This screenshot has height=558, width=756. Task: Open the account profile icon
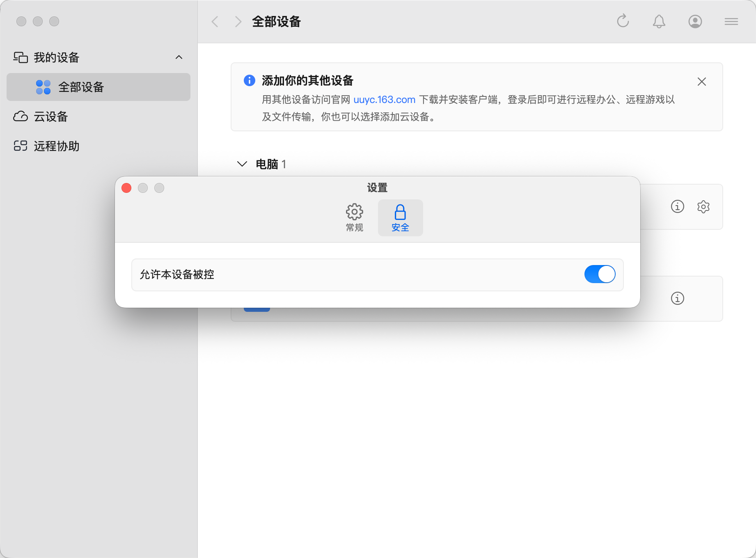point(695,21)
